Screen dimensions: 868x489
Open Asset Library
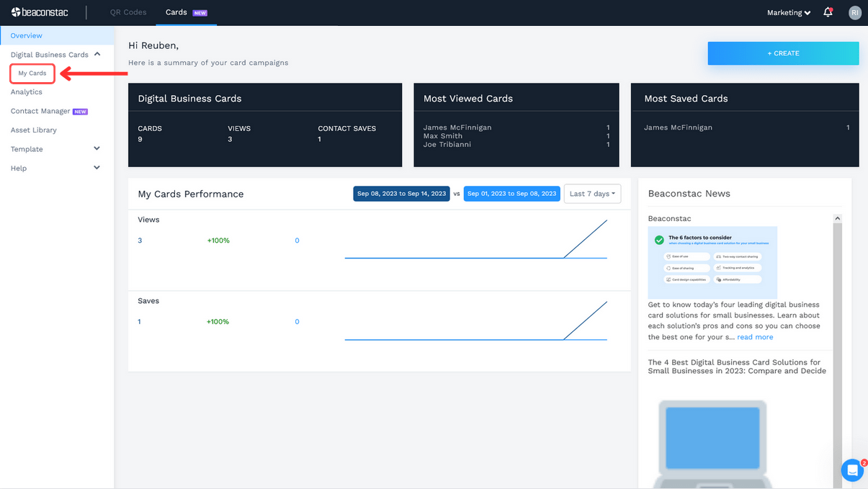pyautogui.click(x=34, y=130)
